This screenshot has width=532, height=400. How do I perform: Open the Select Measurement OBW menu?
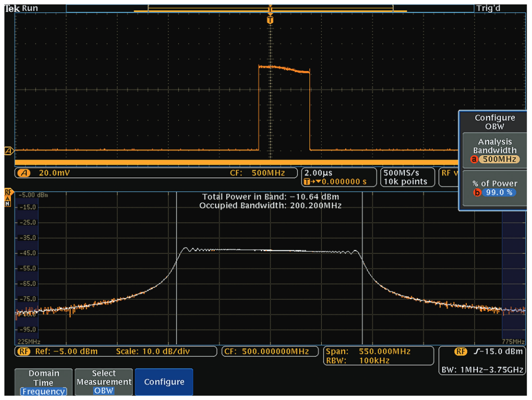[x=103, y=382]
